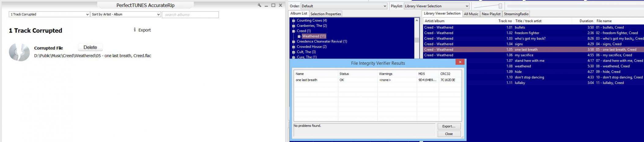Screen dimensions: 644x142
Task: Click Export... in the verifier dialog
Action: (x=449, y=126)
